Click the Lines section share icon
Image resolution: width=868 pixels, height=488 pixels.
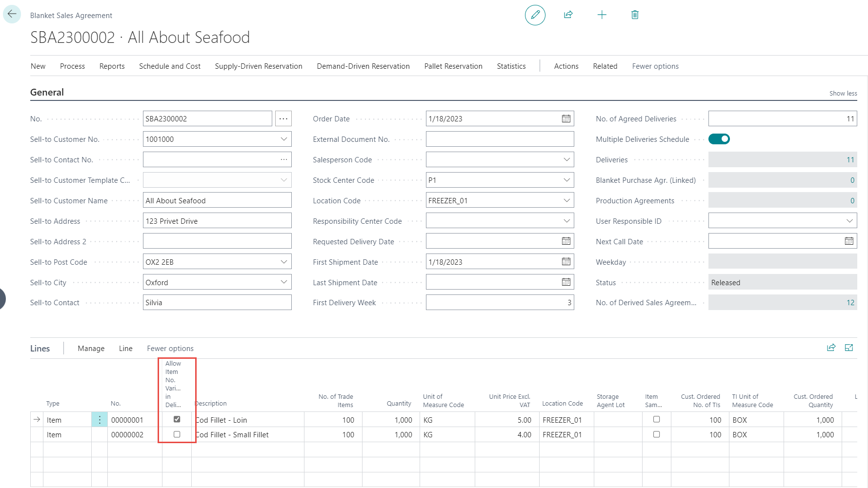tap(831, 348)
